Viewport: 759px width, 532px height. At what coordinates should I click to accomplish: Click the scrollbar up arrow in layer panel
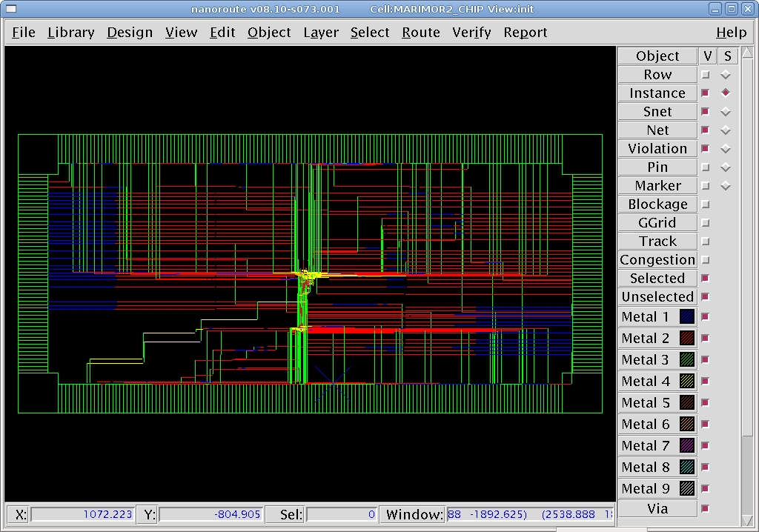747,53
